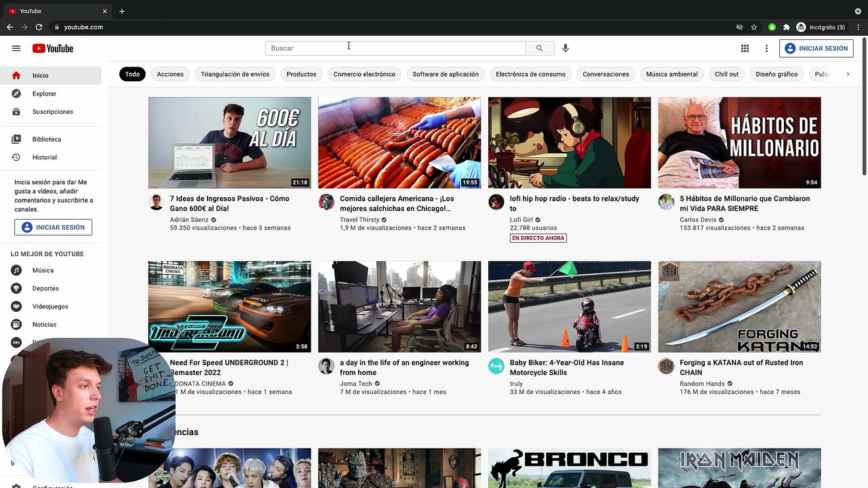Open the Chicago sausages video thumbnail
The height and width of the screenshot is (488, 868).
pos(399,142)
